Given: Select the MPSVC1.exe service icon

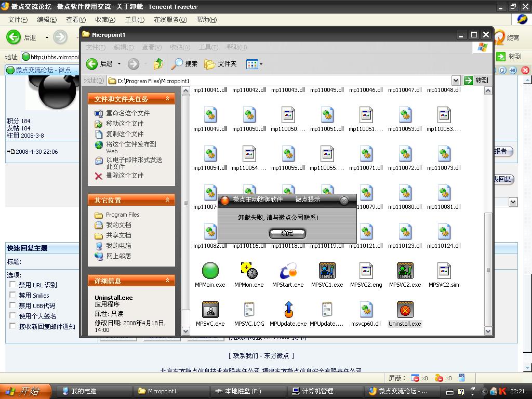Looking at the screenshot, I should pyautogui.click(x=327, y=271).
